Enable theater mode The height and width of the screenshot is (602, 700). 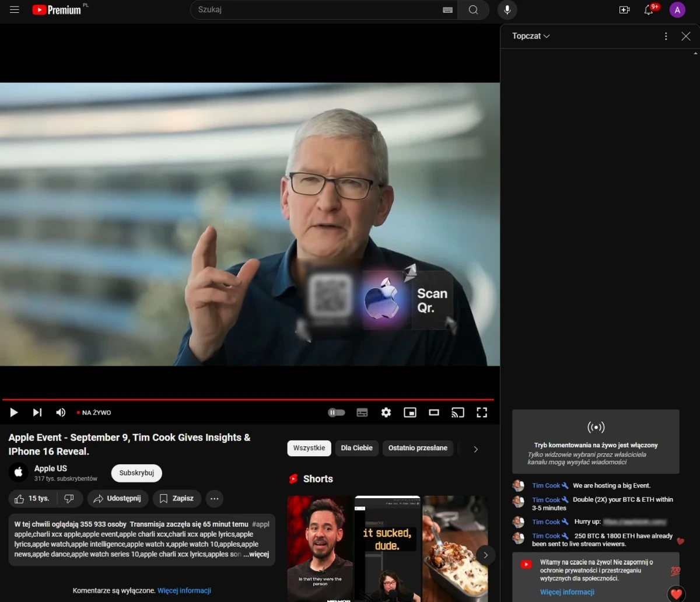[x=433, y=412]
